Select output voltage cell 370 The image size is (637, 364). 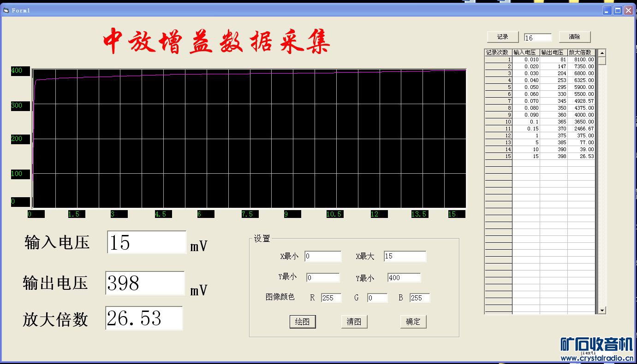[x=554, y=129]
